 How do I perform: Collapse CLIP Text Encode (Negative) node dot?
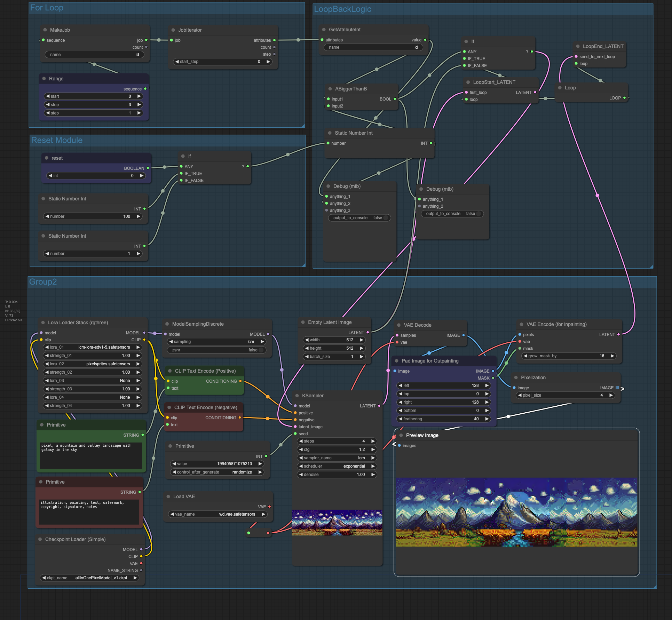click(x=169, y=407)
